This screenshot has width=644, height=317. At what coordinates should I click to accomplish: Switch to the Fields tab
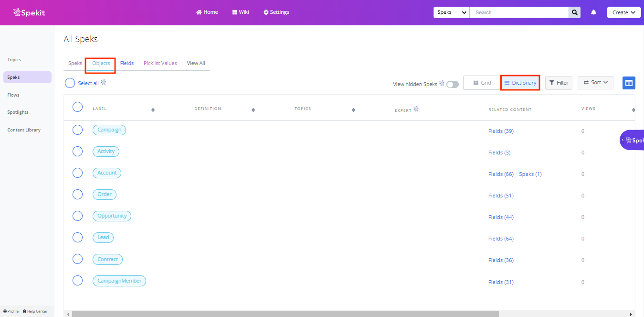pos(127,63)
